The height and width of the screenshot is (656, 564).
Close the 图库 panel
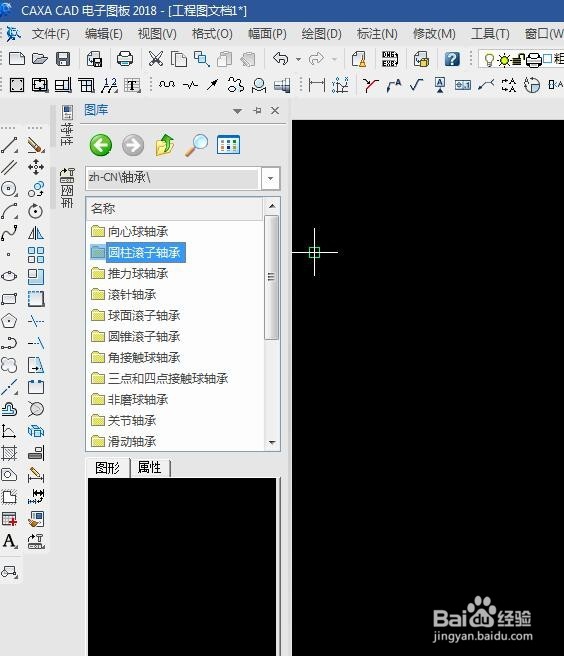(275, 110)
